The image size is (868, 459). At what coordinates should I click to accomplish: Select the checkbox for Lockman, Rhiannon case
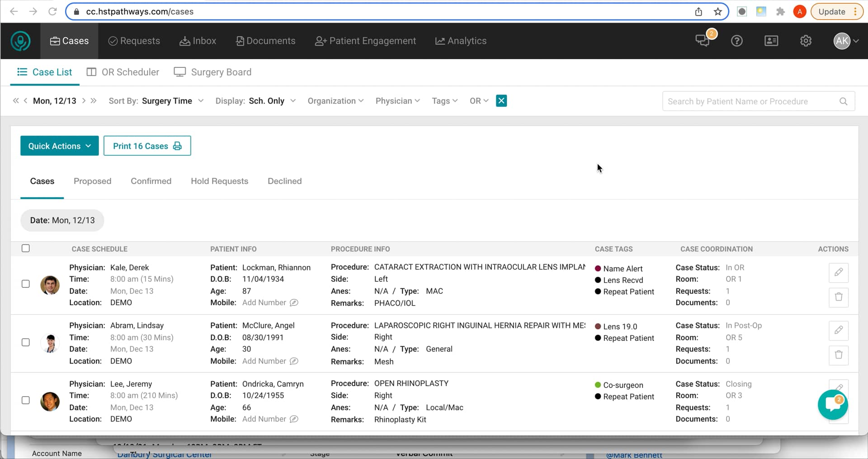[26, 284]
